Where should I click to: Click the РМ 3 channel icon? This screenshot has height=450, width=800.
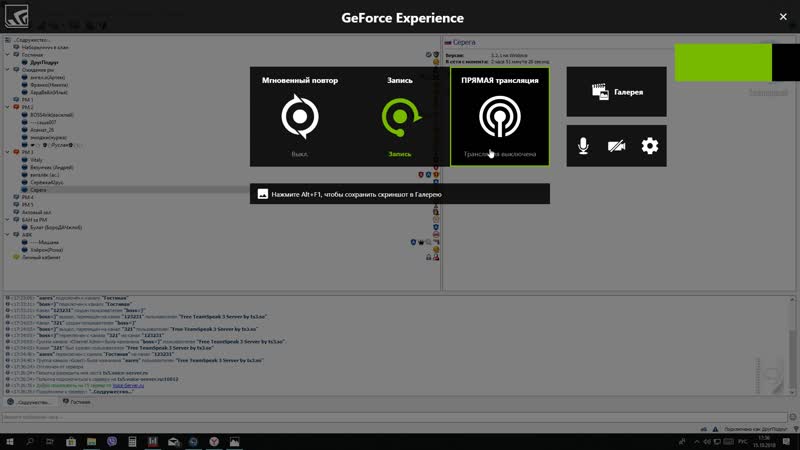[x=16, y=152]
